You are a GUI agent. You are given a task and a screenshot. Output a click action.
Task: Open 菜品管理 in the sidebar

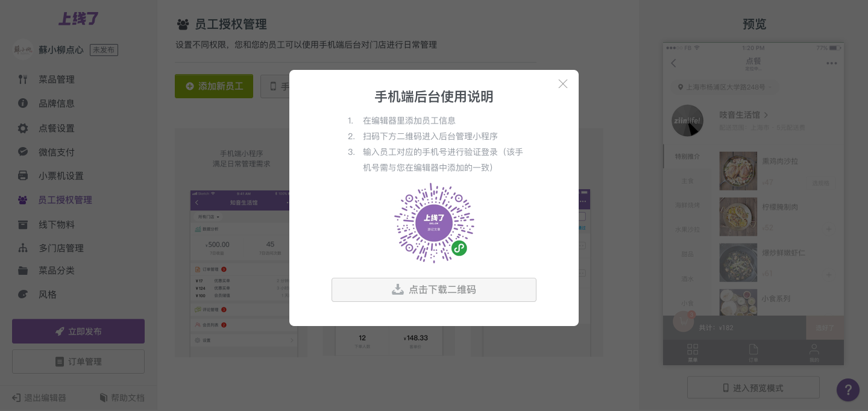click(57, 80)
